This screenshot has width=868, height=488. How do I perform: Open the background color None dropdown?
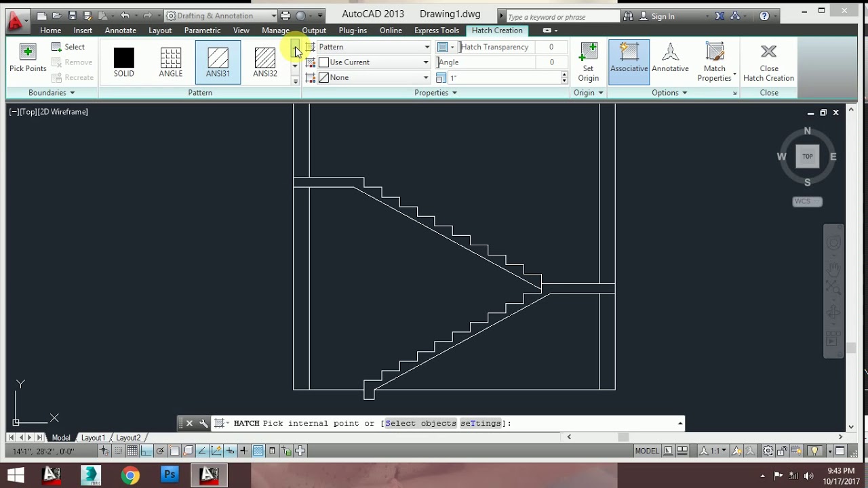pyautogui.click(x=373, y=78)
